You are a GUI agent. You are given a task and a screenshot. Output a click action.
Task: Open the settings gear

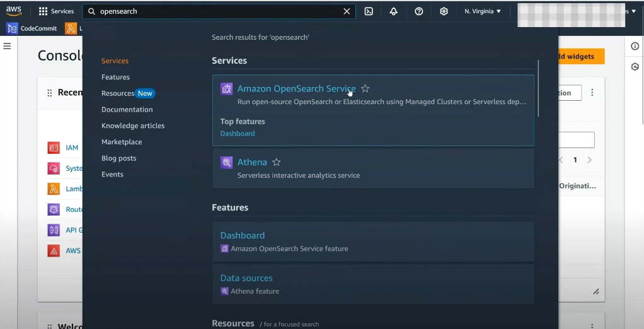pyautogui.click(x=444, y=11)
